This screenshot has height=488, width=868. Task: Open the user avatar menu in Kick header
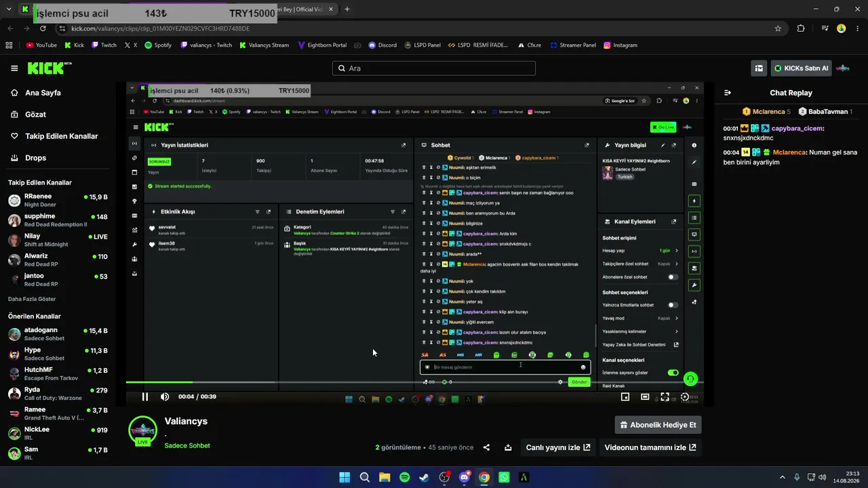point(842,68)
